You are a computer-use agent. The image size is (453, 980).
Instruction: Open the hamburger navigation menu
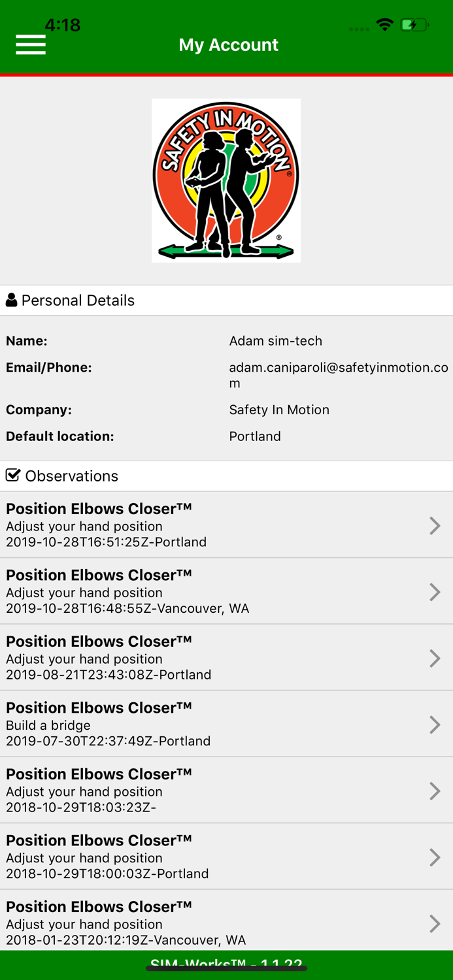[x=31, y=44]
